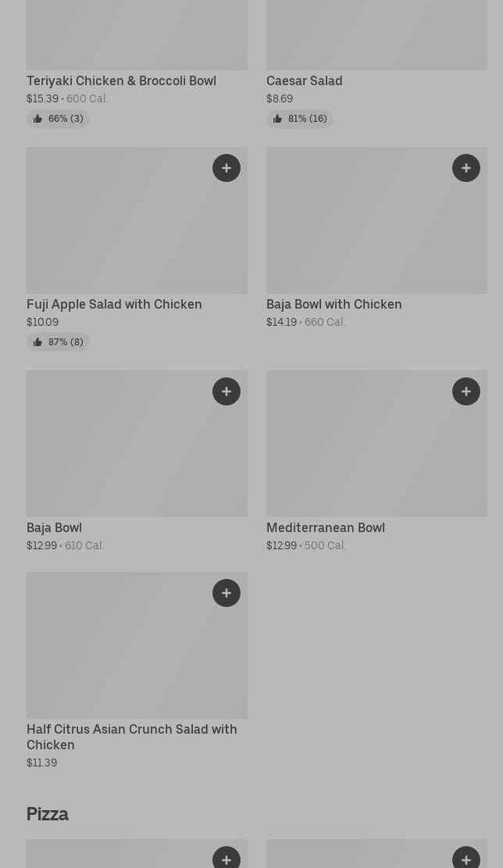Open Teriyaki Chicken & Broccoli Bowl item

(x=121, y=81)
